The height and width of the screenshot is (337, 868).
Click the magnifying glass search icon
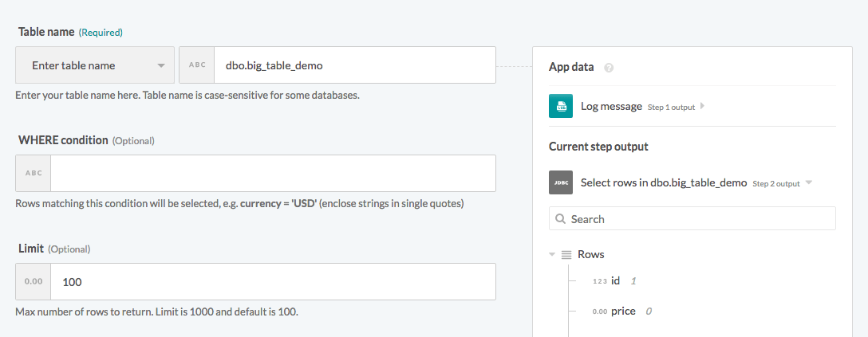[561, 219]
